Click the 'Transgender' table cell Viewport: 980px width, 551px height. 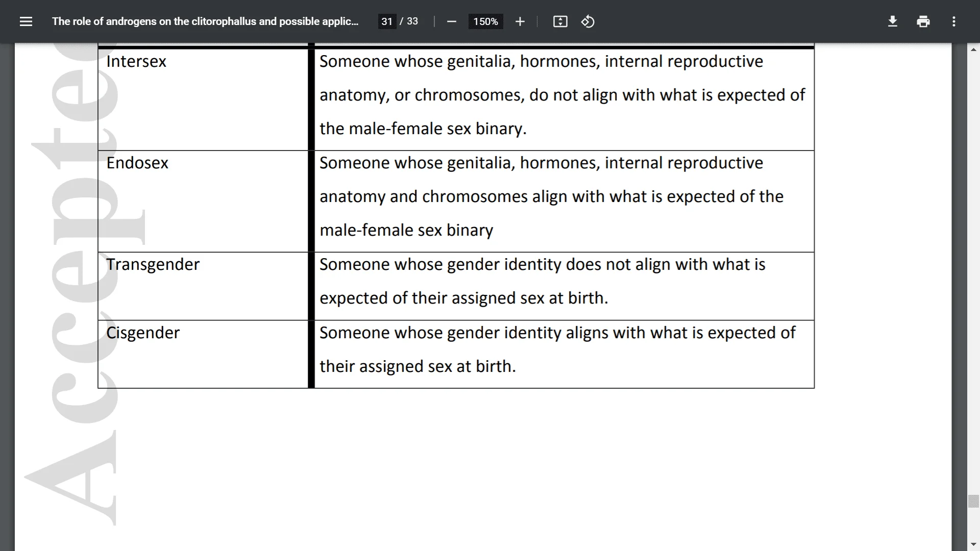coord(203,286)
